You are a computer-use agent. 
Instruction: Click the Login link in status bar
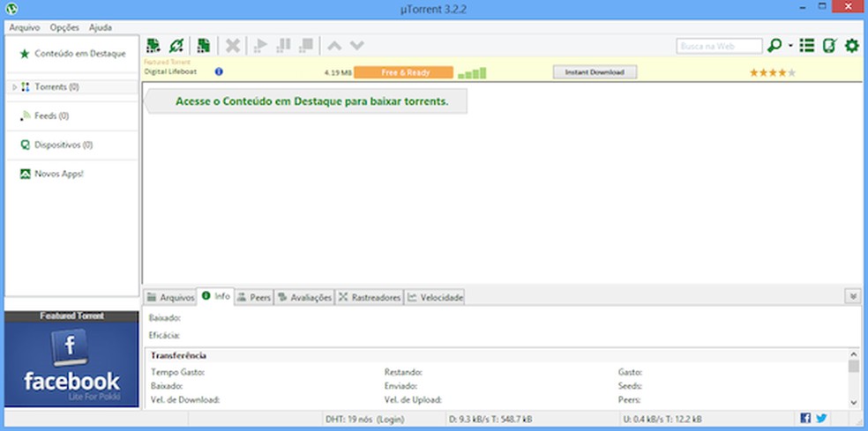390,419
